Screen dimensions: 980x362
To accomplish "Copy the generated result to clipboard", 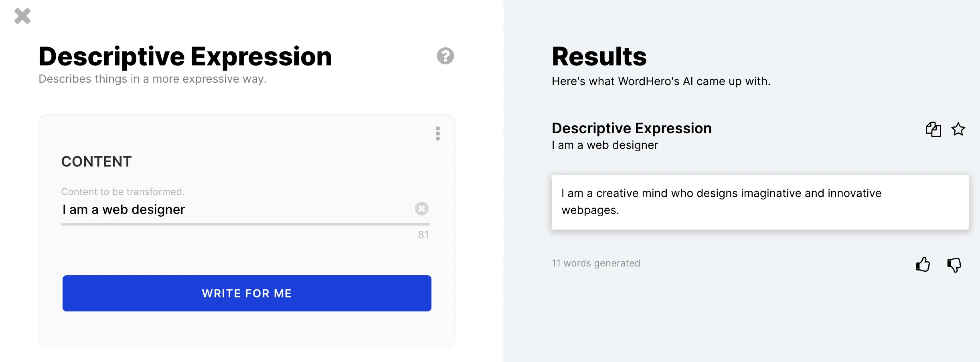I will point(933,130).
